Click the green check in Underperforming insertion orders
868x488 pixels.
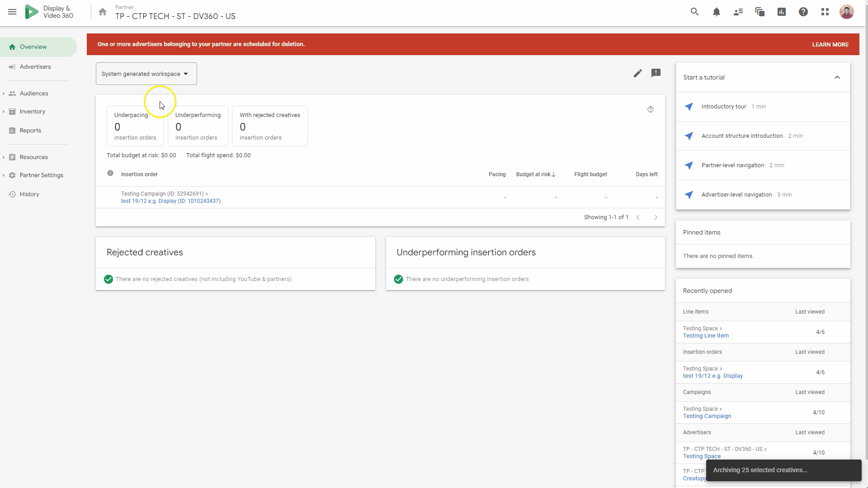click(398, 279)
